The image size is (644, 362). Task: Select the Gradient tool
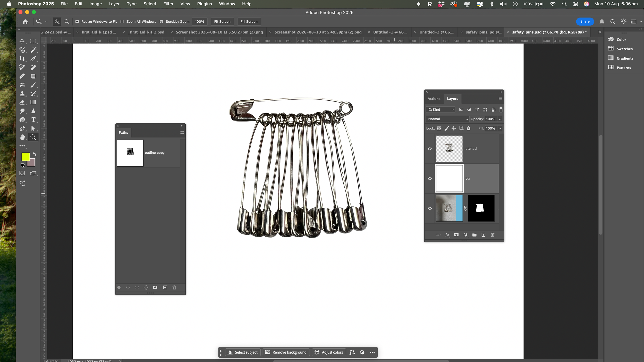click(x=33, y=102)
